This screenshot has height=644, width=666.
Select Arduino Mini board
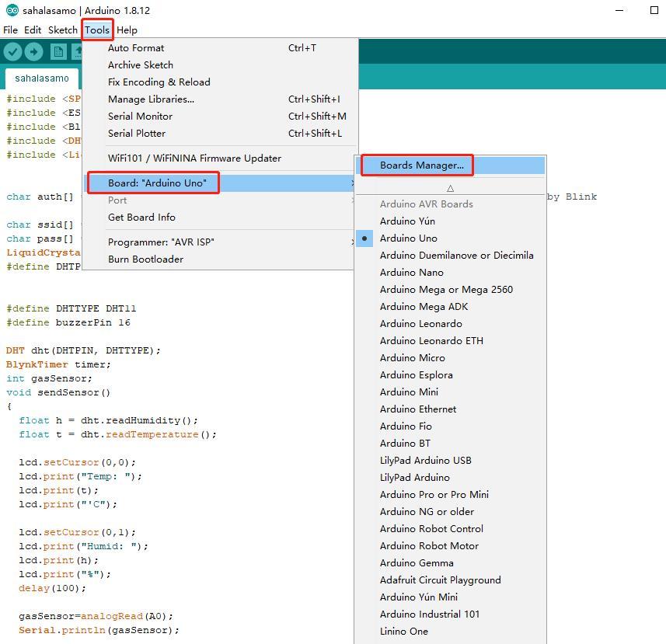pos(450,392)
